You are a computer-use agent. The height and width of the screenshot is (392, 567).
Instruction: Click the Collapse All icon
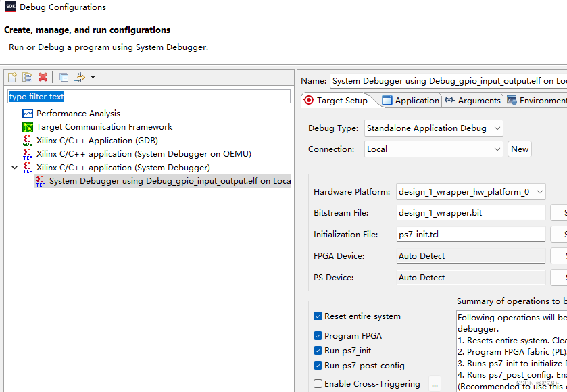pyautogui.click(x=64, y=78)
